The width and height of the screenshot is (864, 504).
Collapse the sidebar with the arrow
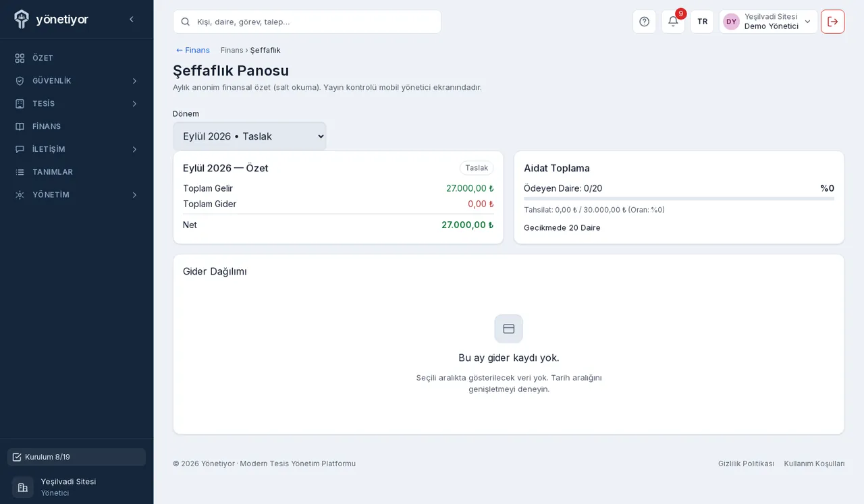132,20
